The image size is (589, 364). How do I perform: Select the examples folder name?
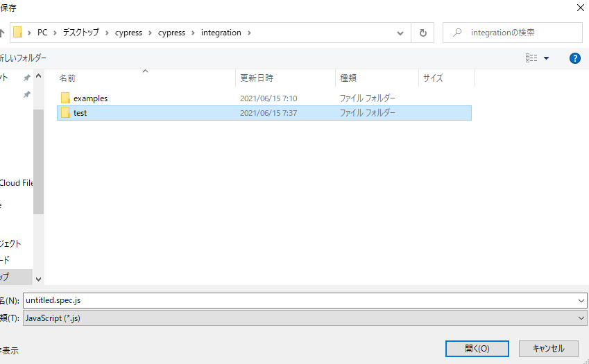tap(90, 98)
